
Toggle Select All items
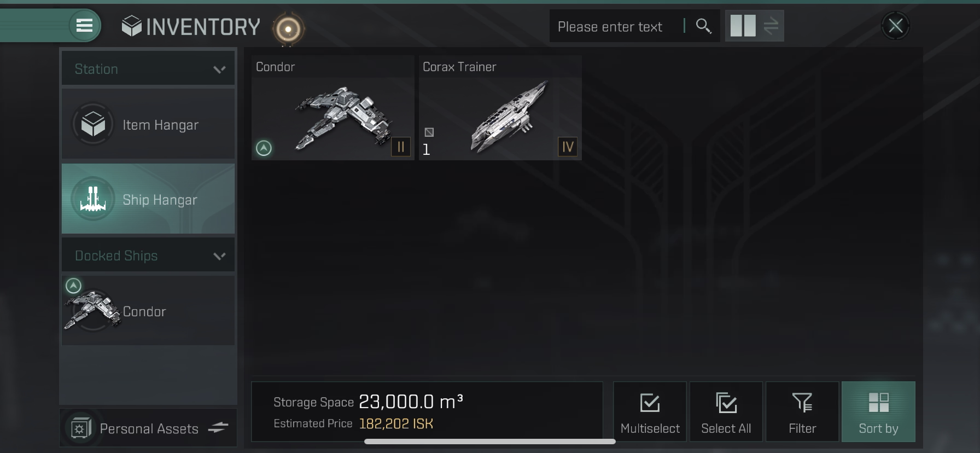tap(726, 412)
